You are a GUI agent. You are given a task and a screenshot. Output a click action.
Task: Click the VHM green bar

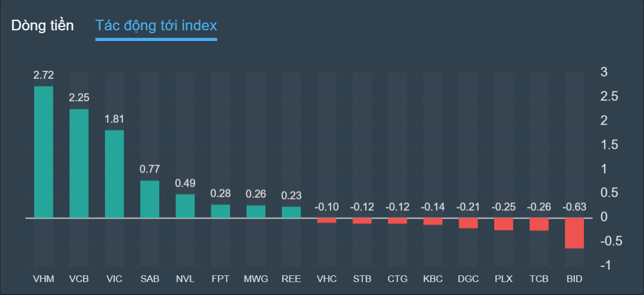[44, 152]
